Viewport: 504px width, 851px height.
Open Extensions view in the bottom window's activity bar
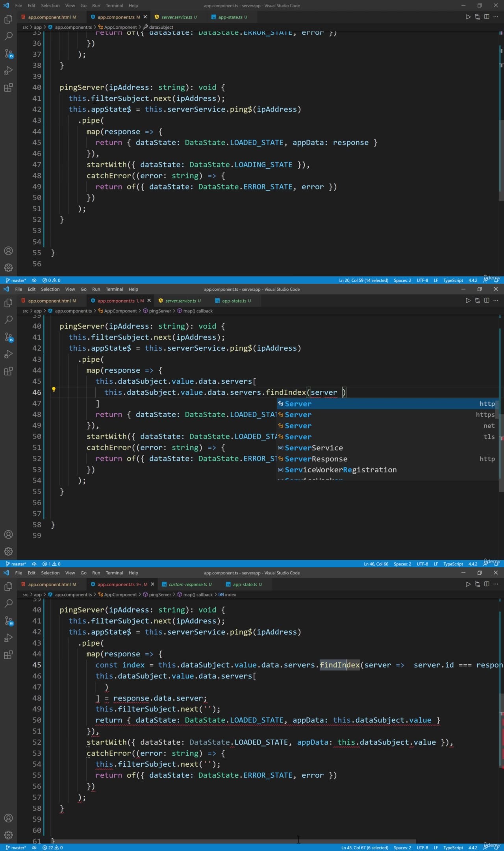coord(8,655)
